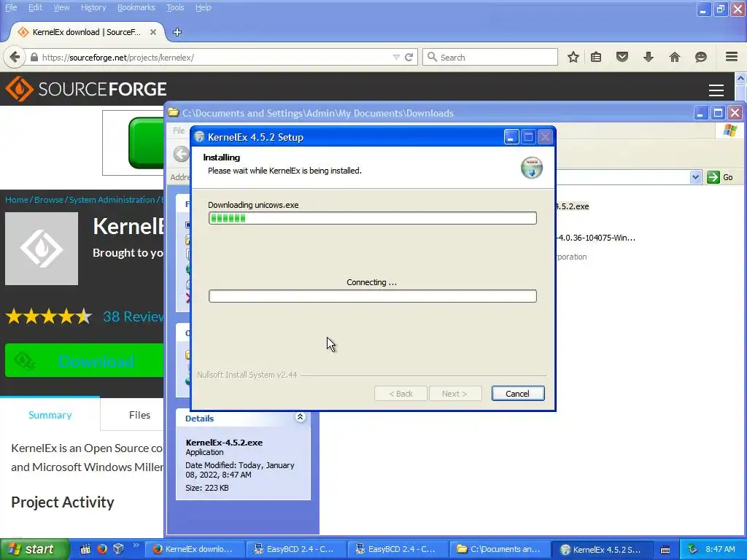Switch to C:\Documents an... taskbar button

click(499, 549)
